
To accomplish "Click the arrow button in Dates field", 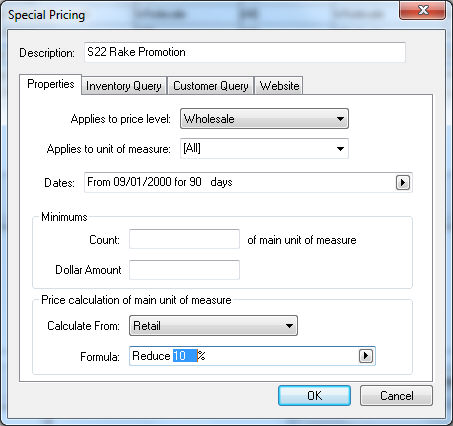I will pyautogui.click(x=403, y=183).
